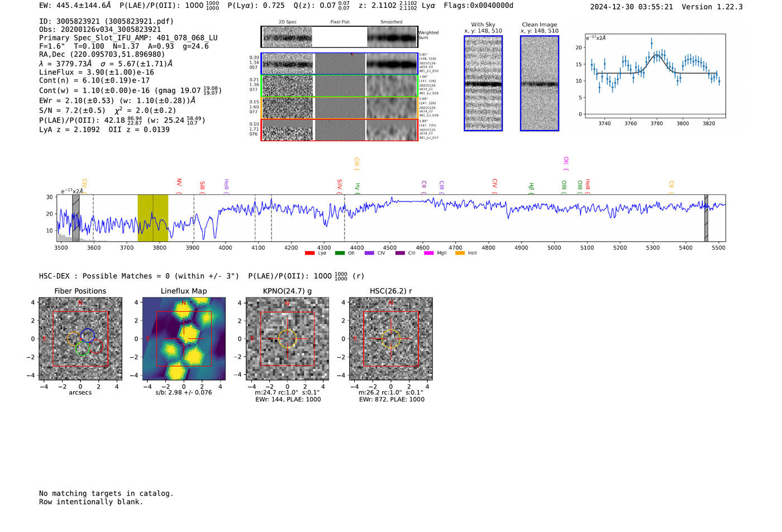Click the 'Version 1.22.3' text
Screen dimensions: 782x532
[712, 7]
